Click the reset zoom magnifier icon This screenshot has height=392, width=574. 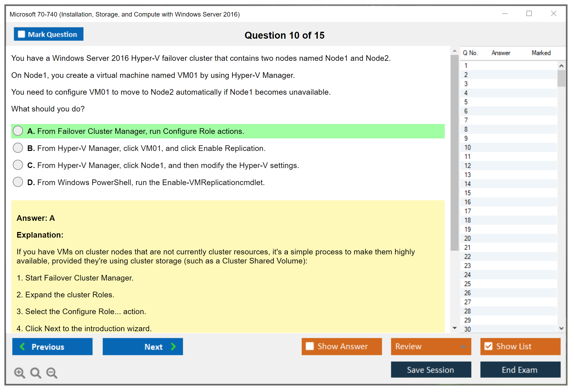[x=36, y=373]
